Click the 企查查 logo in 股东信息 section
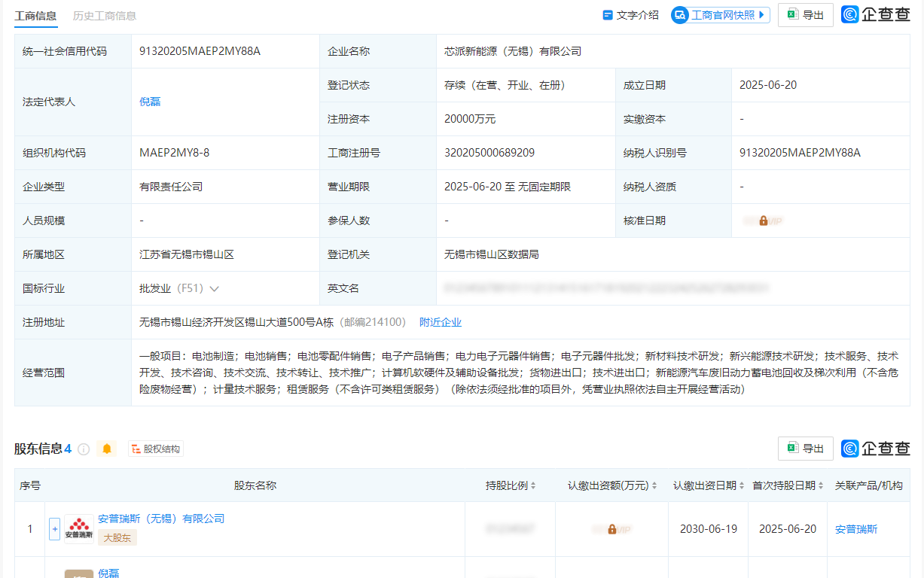924x578 pixels. (x=876, y=449)
